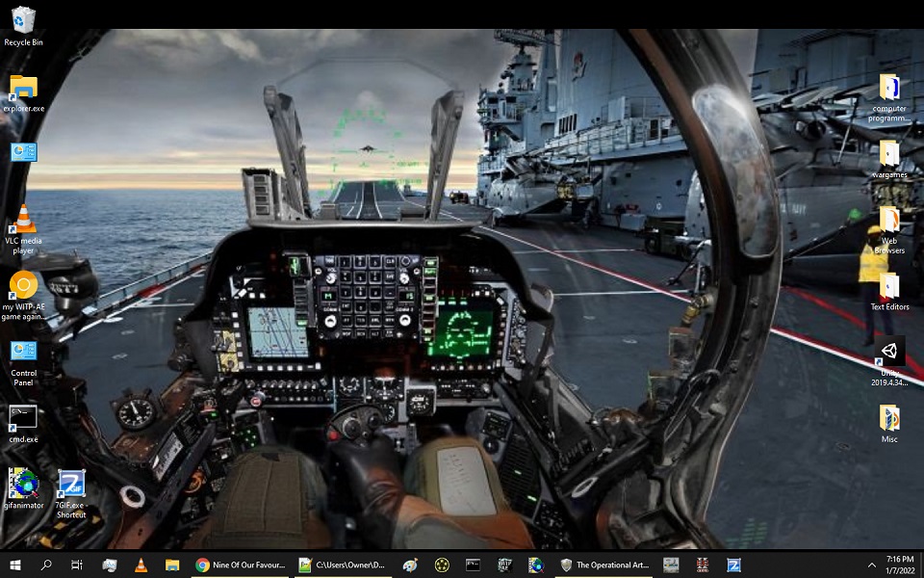Open the cmd.exe desktop shortcut

23,424
